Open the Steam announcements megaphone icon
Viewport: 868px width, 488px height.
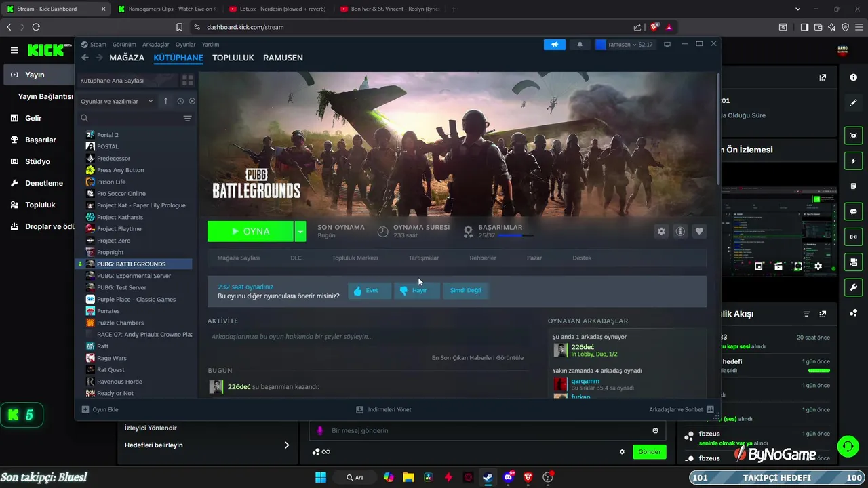coord(555,44)
